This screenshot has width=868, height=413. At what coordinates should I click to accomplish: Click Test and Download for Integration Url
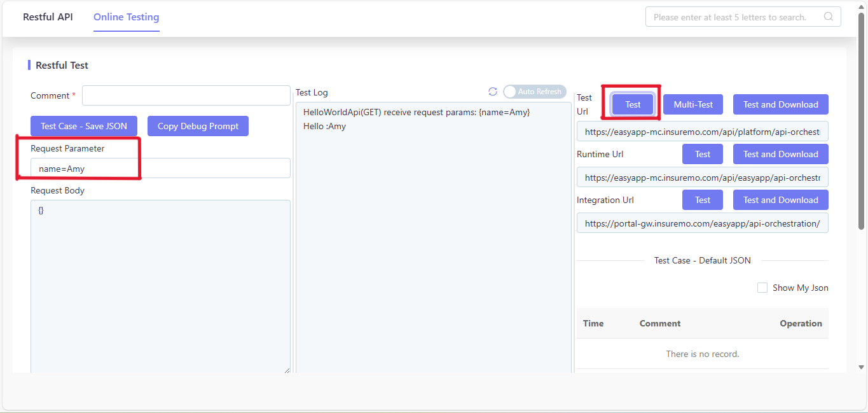(781, 200)
